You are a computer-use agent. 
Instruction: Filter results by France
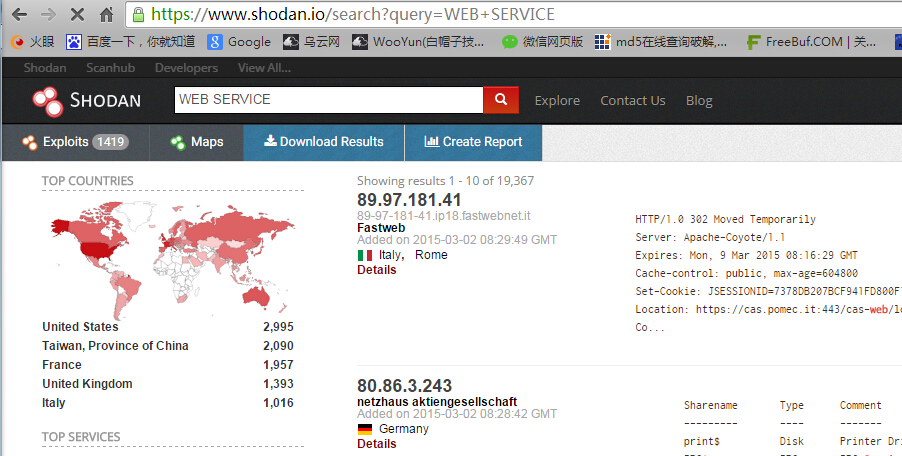coord(62,365)
